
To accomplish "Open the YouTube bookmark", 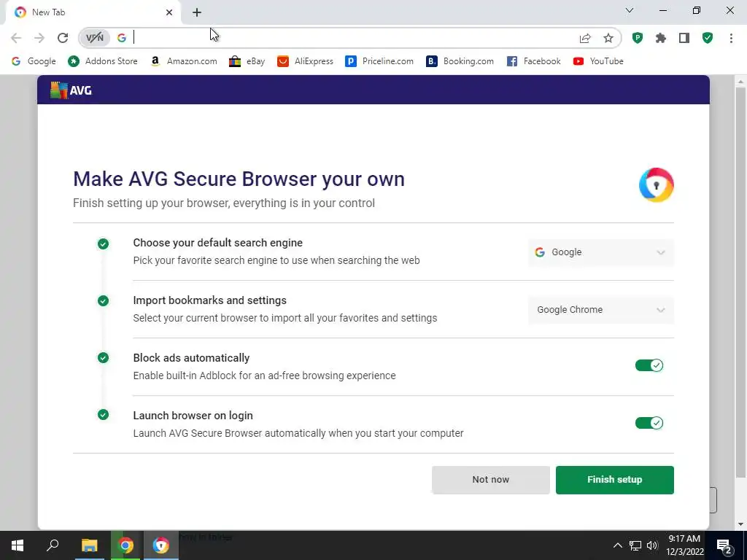I will point(598,61).
